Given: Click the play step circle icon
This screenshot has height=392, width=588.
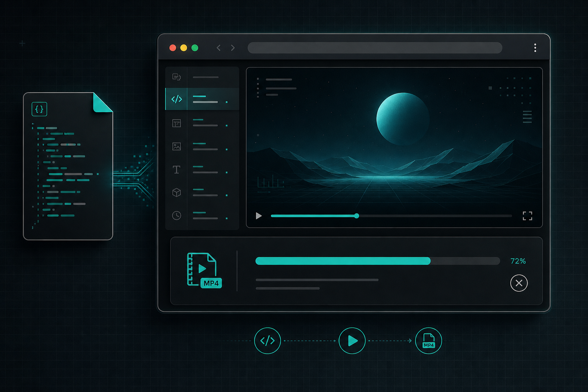Looking at the screenshot, I should tap(352, 341).
